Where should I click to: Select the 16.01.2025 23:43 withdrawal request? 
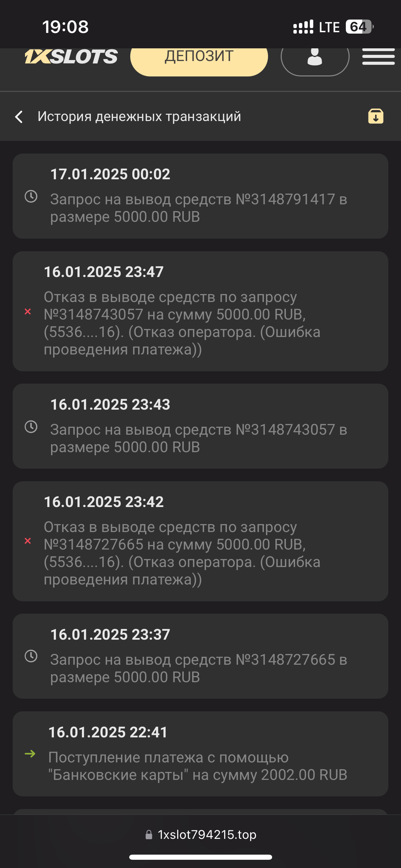[x=200, y=426]
